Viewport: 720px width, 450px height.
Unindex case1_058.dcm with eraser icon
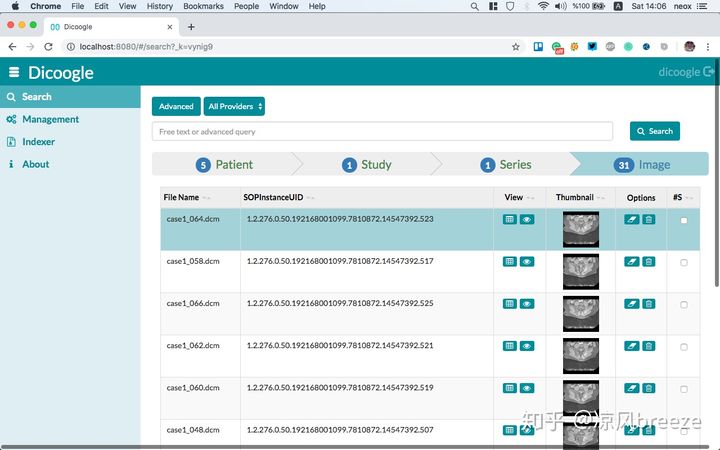click(x=631, y=262)
